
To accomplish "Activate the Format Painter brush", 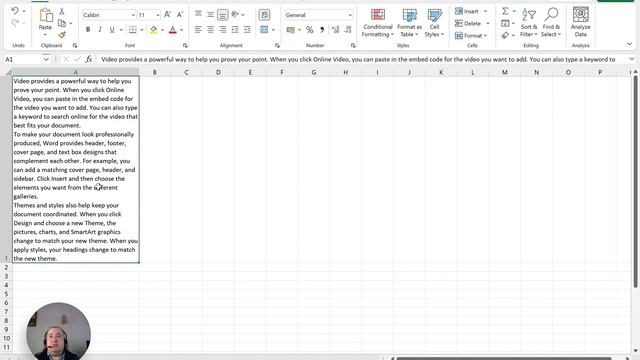I will coord(62,35).
